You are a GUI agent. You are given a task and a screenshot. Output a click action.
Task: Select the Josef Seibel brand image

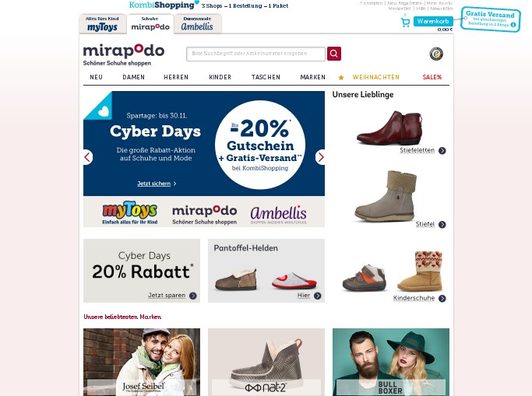(x=142, y=362)
